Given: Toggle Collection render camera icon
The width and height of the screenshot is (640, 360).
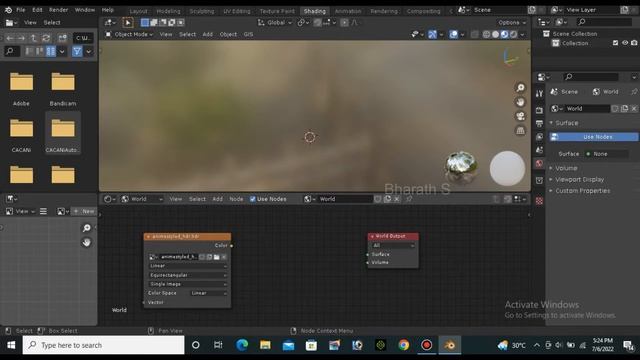Looking at the screenshot, I should 634,43.
